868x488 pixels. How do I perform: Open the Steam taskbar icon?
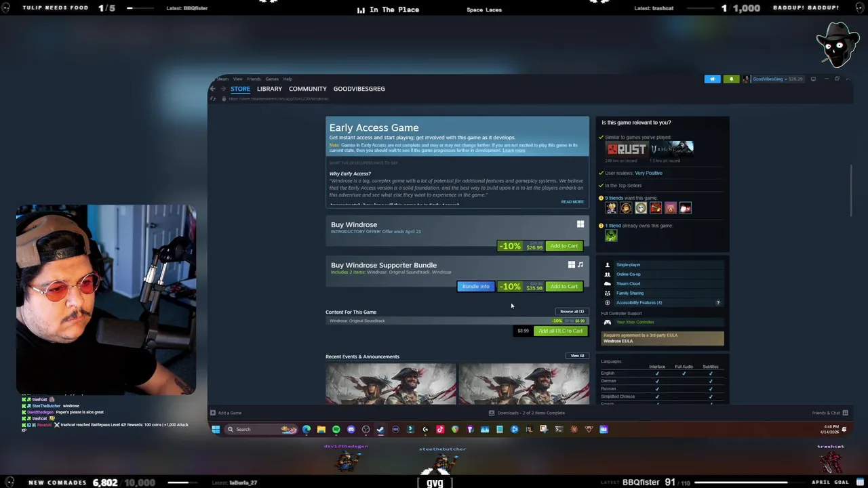pyautogui.click(x=380, y=429)
